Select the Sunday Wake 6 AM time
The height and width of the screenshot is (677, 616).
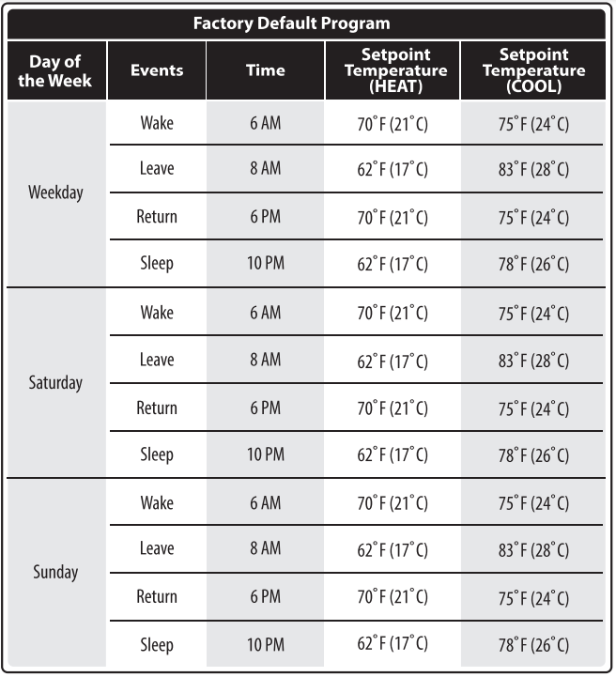coord(266,503)
